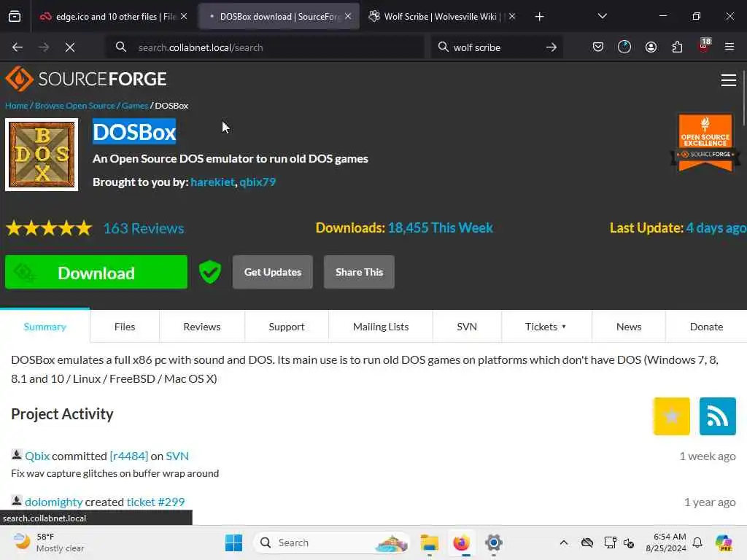Screen dimensions: 747x560
Task: Open the Support tab
Action: 286,327
